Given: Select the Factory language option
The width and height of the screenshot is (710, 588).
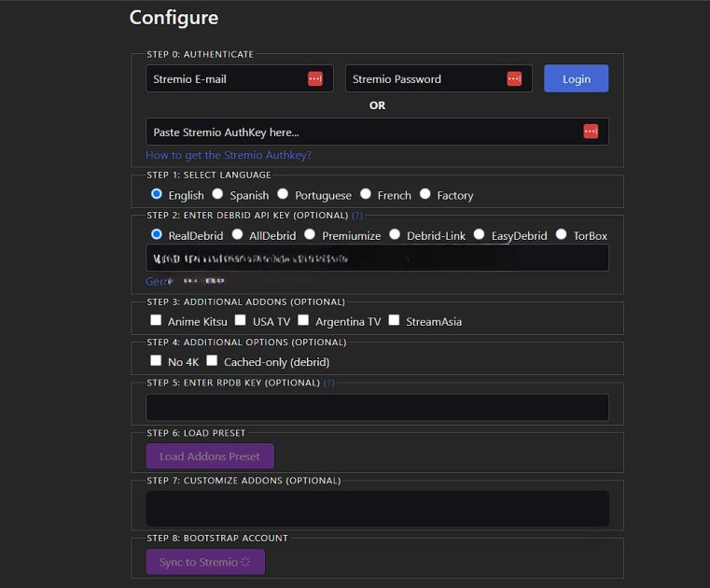Looking at the screenshot, I should pos(425,194).
